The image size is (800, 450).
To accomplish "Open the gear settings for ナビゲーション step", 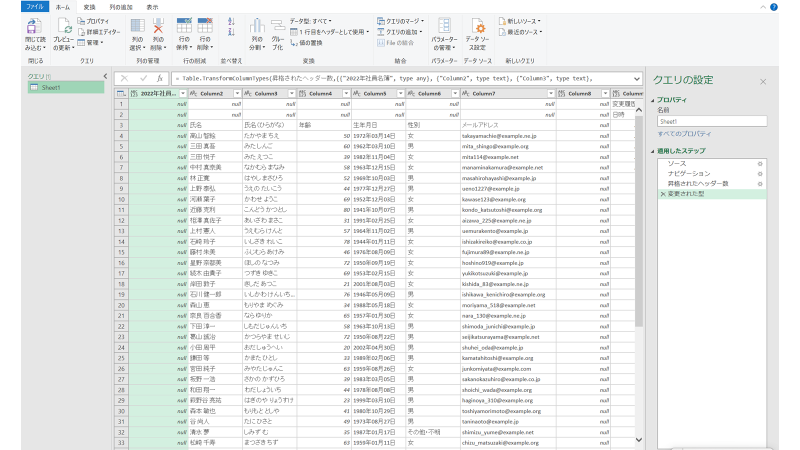I will click(760, 174).
